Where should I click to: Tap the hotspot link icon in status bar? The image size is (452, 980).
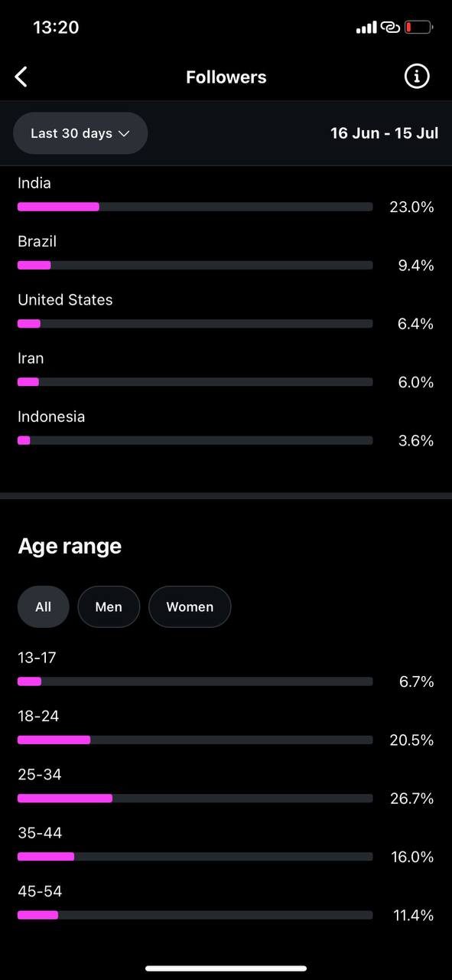[x=391, y=28]
